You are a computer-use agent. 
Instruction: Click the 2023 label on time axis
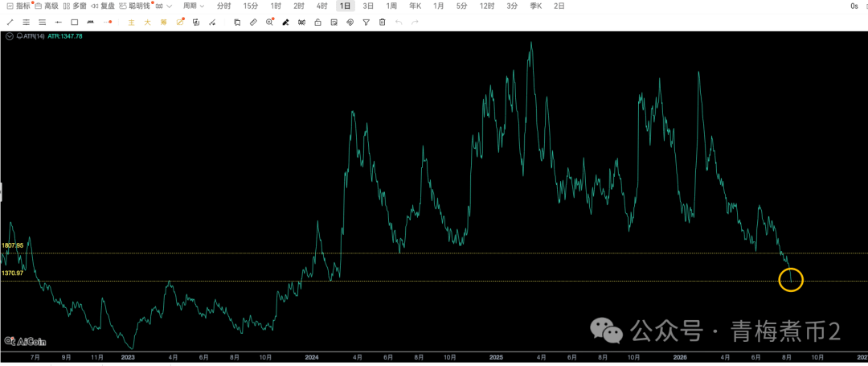click(x=127, y=358)
